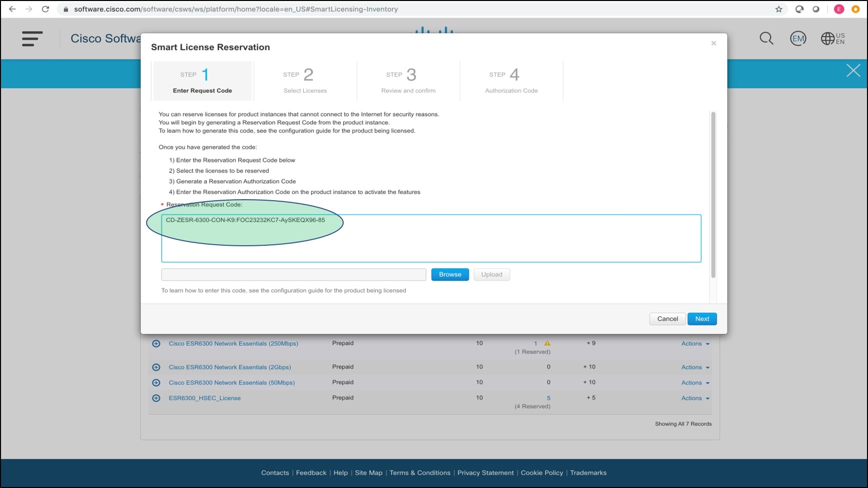Click the disabled Upload button
The image size is (868, 488).
point(492,275)
